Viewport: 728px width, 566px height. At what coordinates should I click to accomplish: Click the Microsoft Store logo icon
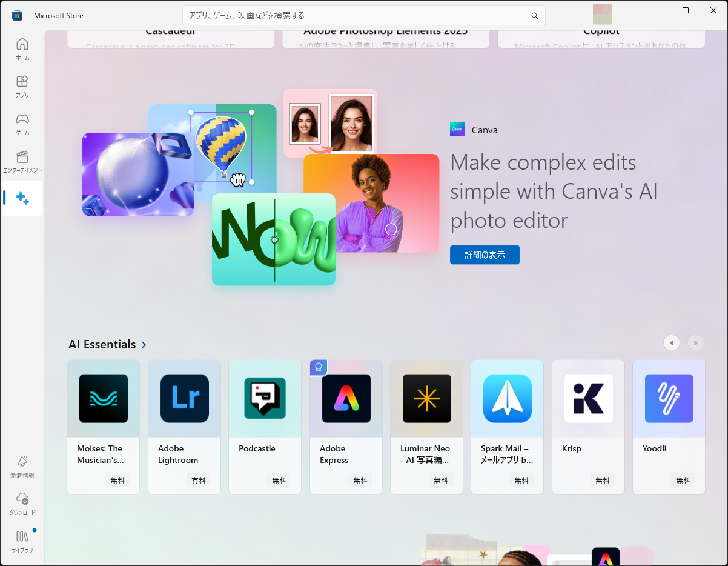coord(17,15)
